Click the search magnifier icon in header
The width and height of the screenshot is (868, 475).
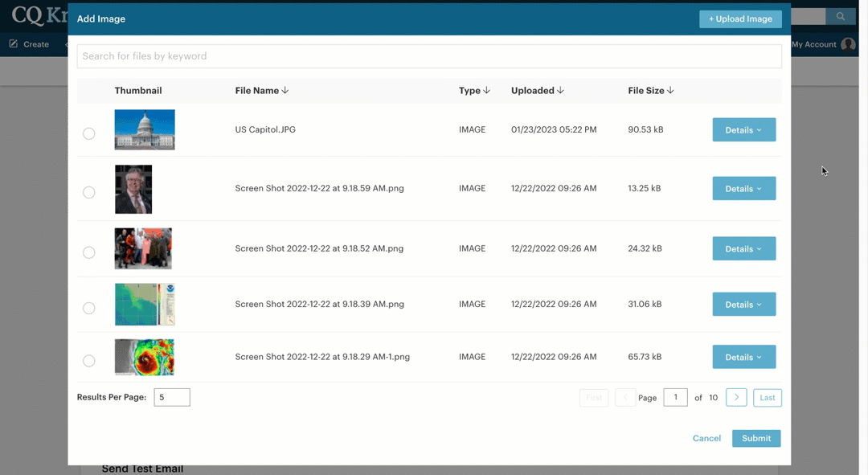click(x=841, y=16)
